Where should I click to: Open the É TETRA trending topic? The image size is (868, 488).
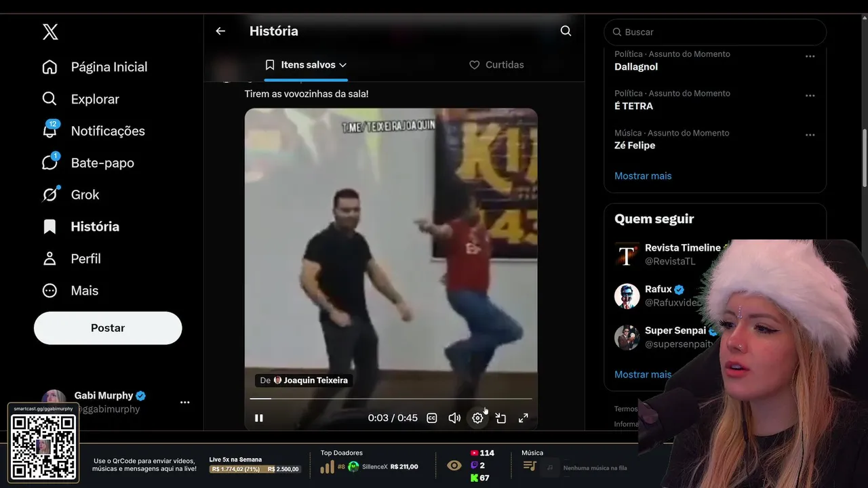pos(633,106)
